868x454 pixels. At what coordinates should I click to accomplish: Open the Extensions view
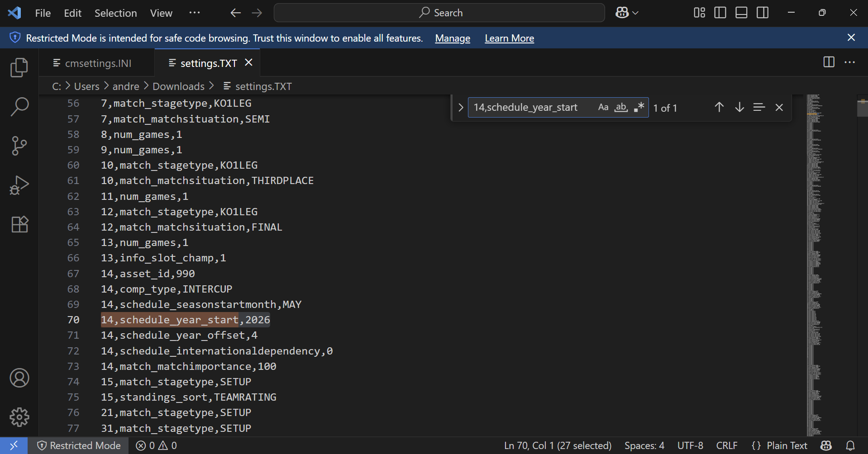(19, 224)
